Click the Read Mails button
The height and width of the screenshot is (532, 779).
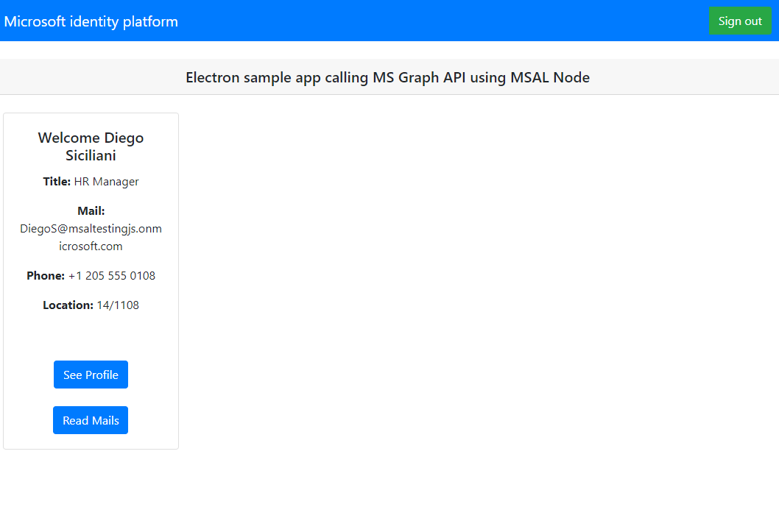(90, 420)
